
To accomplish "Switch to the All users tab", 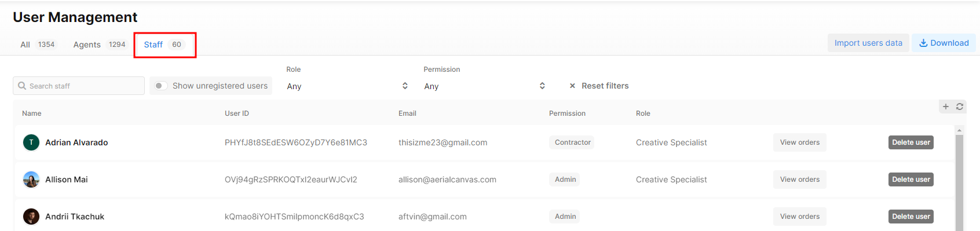I will point(38,45).
